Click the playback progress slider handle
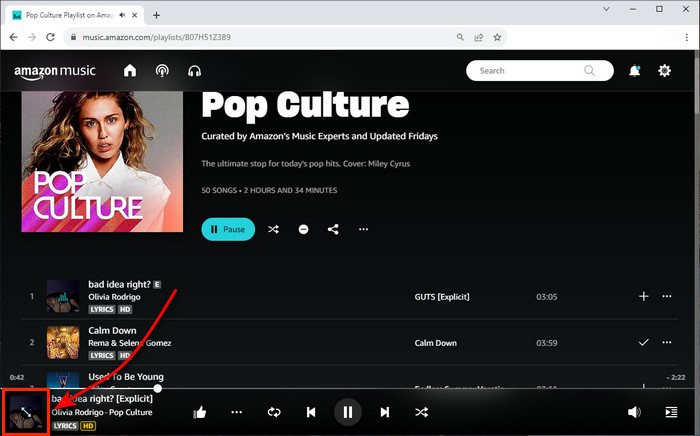The image size is (700, 436). (158, 388)
